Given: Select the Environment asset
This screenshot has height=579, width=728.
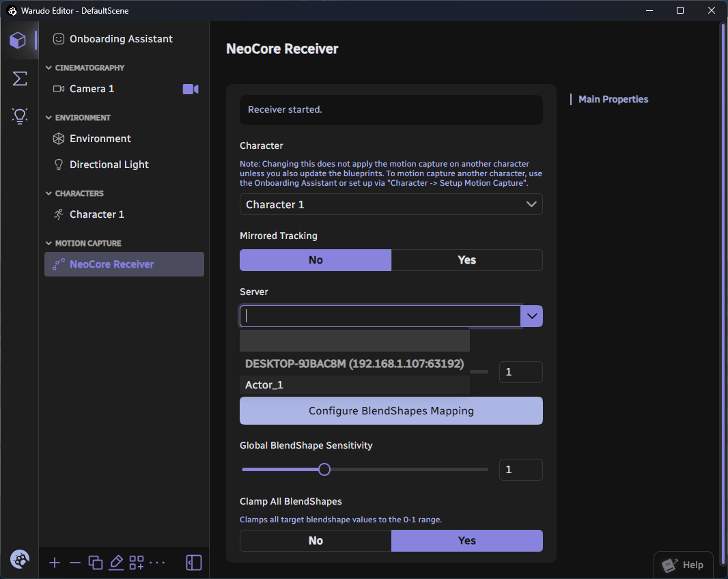Looking at the screenshot, I should [x=124, y=139].
